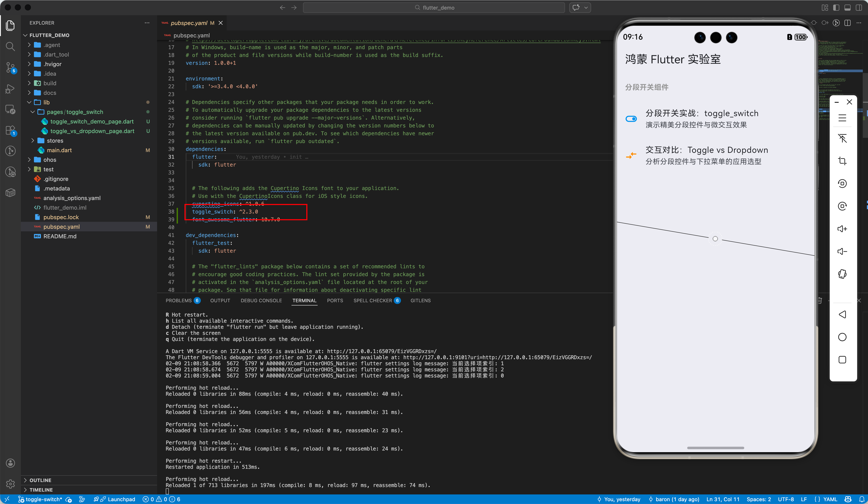Collapse the lib folder

[x=46, y=102]
